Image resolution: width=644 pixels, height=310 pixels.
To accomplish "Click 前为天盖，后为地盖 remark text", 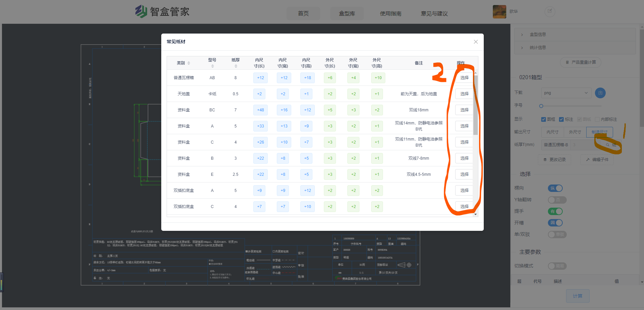I will click(419, 94).
